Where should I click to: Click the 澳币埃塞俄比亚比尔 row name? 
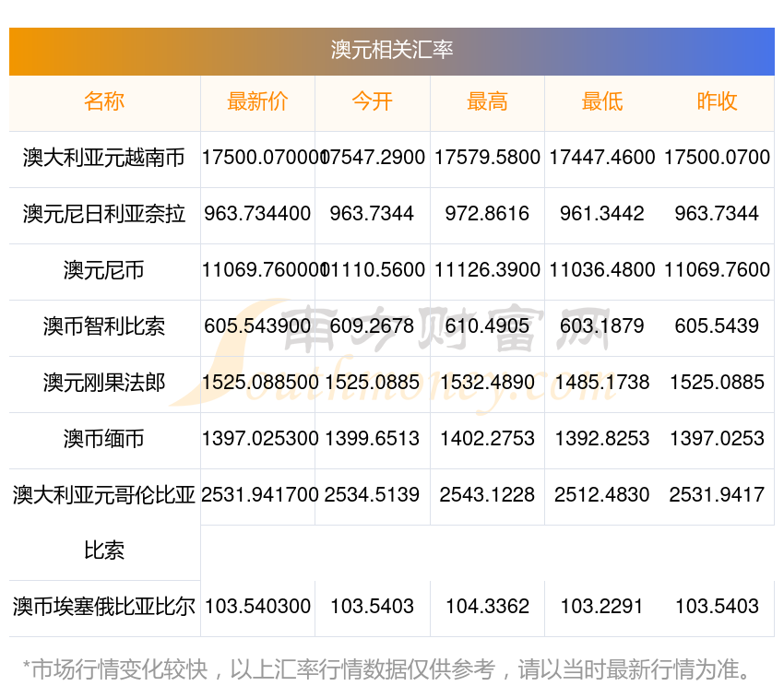click(104, 607)
